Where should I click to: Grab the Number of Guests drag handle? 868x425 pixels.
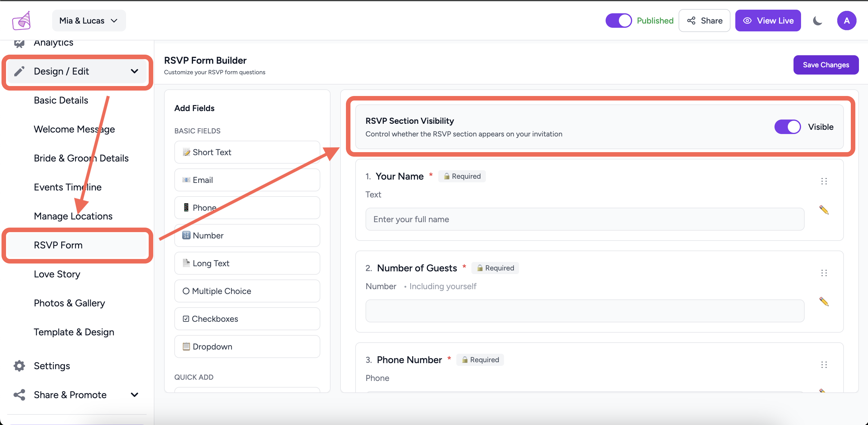pyautogui.click(x=824, y=273)
